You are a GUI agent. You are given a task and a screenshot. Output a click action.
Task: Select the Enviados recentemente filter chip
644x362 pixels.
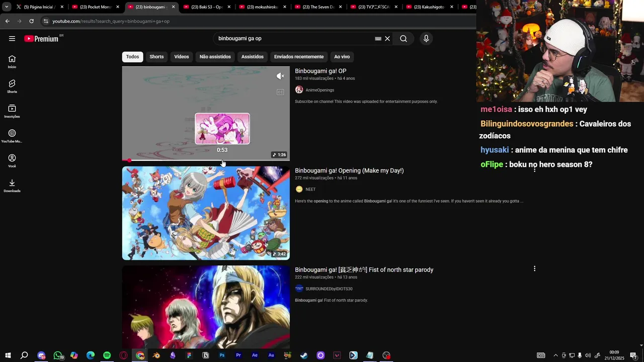299,57
